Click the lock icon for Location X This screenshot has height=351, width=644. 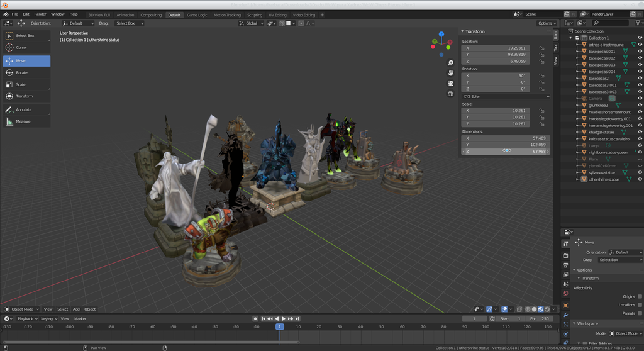pyautogui.click(x=541, y=48)
